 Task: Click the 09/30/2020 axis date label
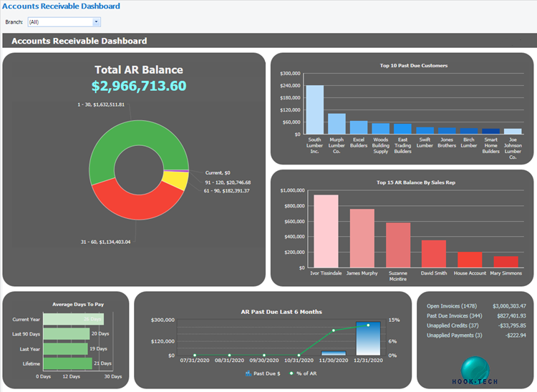[x=264, y=361]
